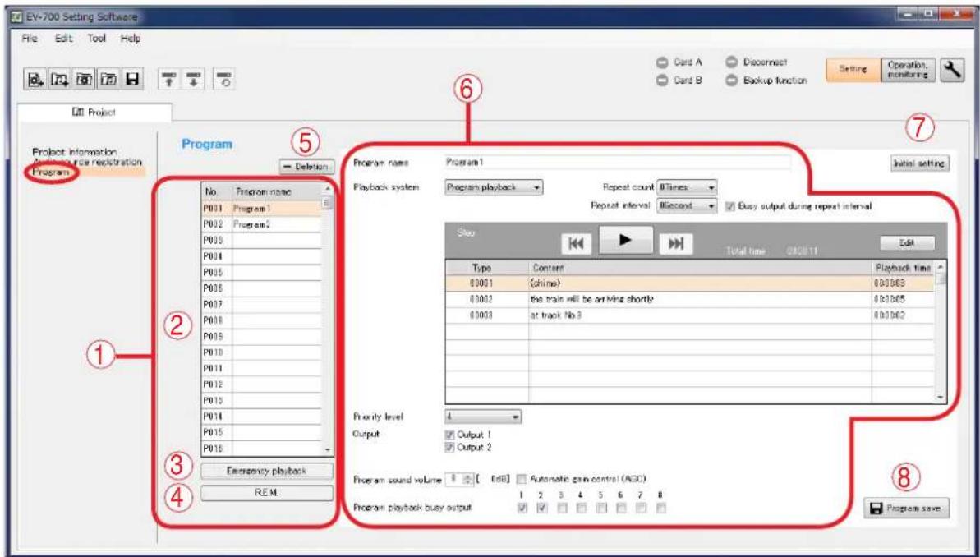Switch to Setting mode
The width and height of the screenshot is (980, 557).
[853, 71]
